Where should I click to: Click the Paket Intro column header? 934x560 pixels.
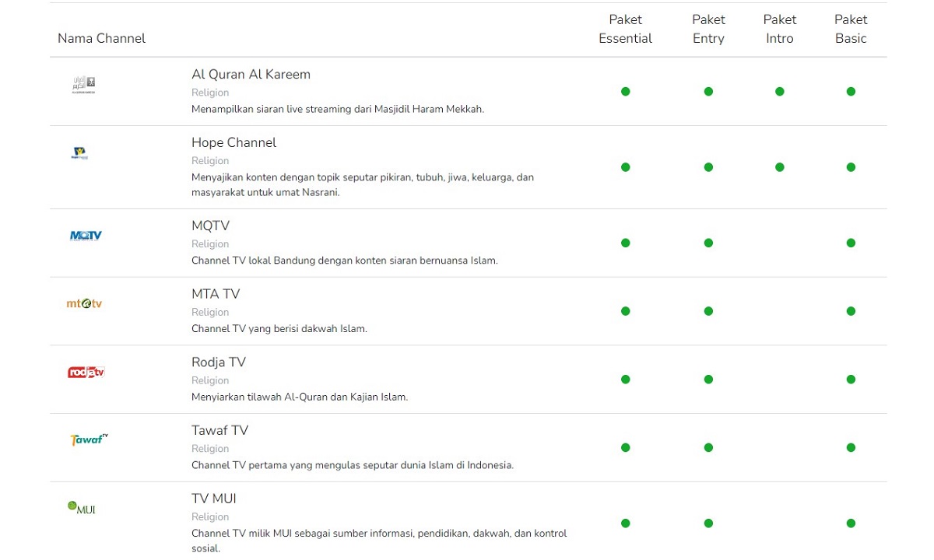(780, 29)
